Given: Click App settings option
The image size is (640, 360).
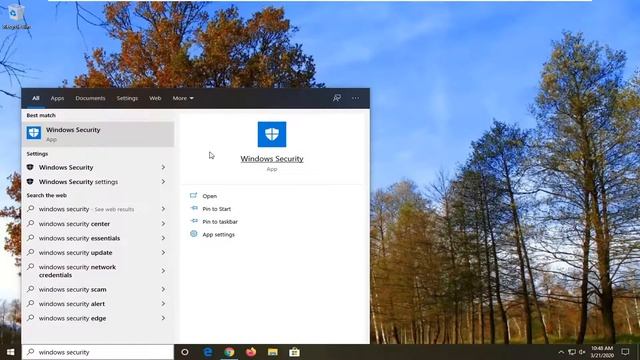Looking at the screenshot, I should (219, 235).
